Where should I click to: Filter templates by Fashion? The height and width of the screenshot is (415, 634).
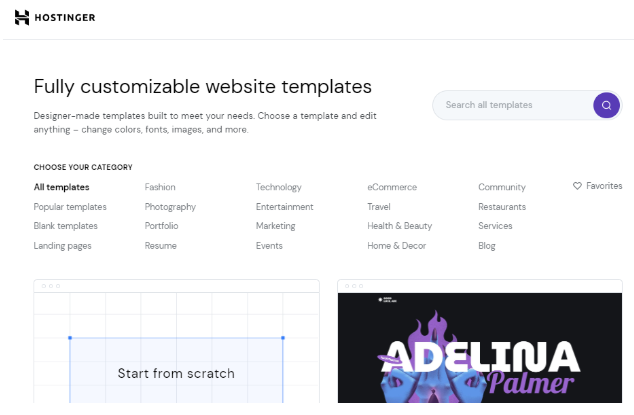pos(160,187)
